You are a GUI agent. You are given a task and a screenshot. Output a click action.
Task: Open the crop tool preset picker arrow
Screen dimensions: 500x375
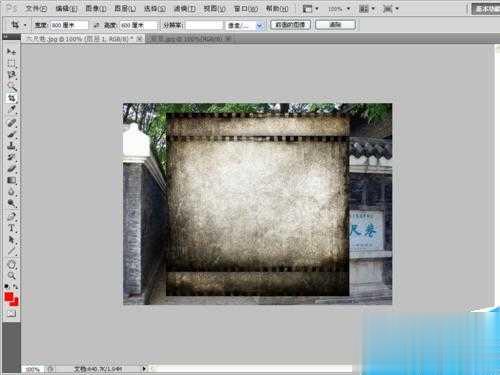coord(25,25)
